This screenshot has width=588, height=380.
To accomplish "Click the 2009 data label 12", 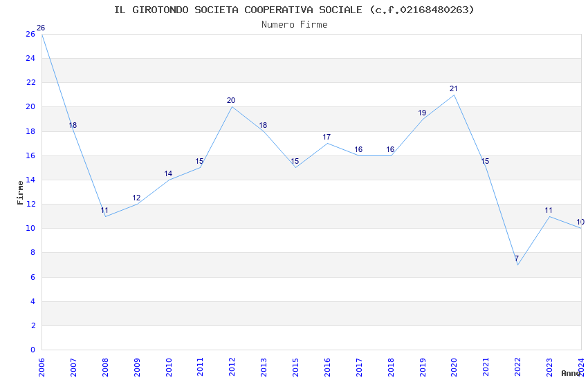I will pos(136,198).
